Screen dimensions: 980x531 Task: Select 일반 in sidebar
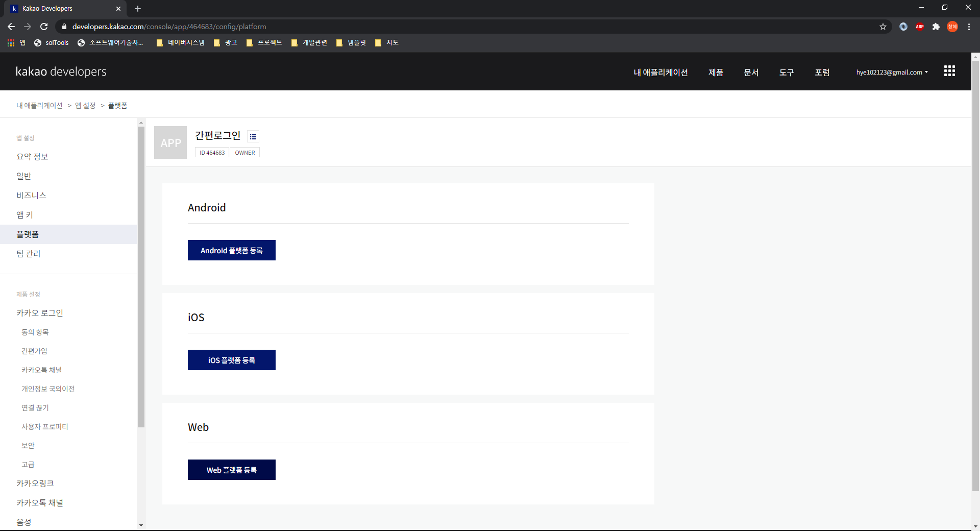(x=68, y=176)
